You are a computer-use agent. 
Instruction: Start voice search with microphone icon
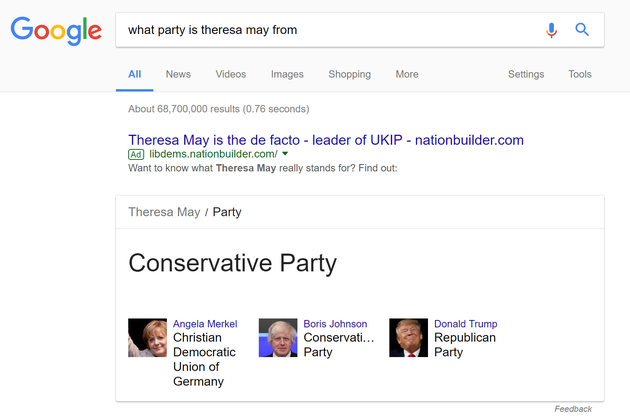point(551,30)
